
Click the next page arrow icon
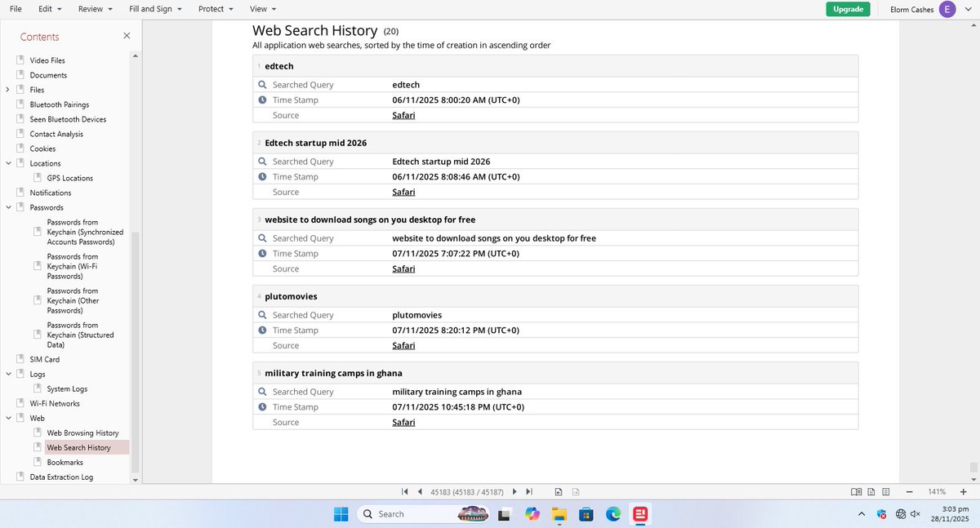click(x=514, y=491)
